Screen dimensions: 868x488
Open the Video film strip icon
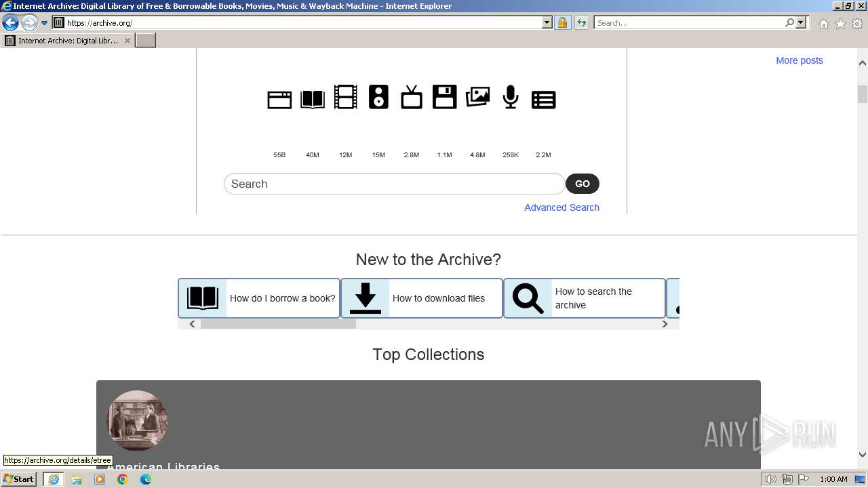[x=346, y=97]
